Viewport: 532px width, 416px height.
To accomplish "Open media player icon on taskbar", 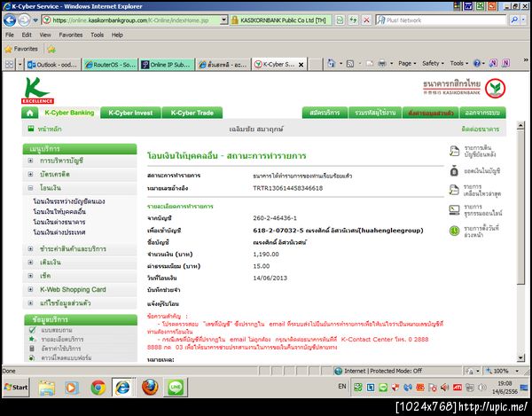I will pos(72,387).
